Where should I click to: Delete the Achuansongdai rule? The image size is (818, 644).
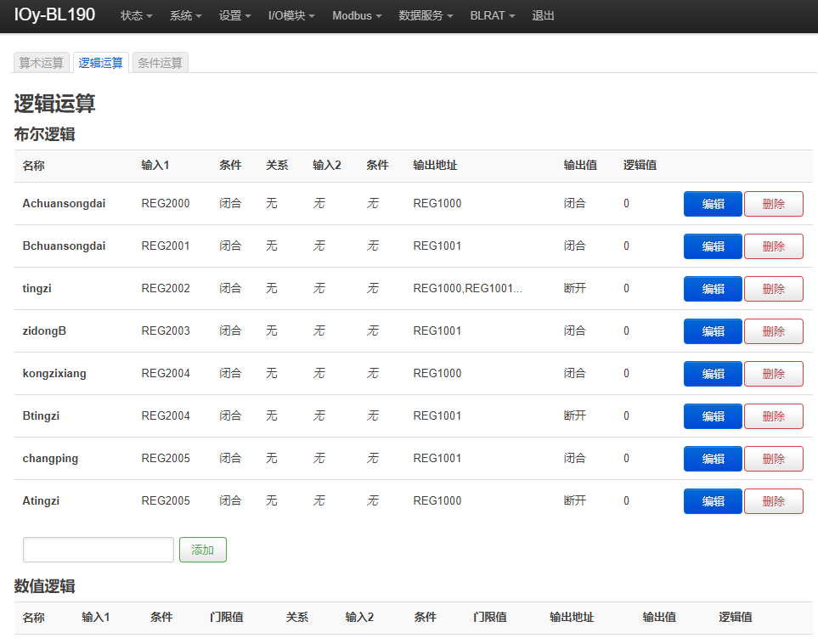click(x=773, y=204)
